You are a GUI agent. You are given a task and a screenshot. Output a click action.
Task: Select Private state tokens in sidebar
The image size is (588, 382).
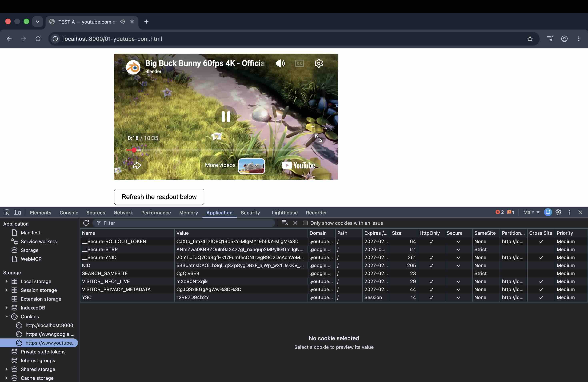click(43, 351)
